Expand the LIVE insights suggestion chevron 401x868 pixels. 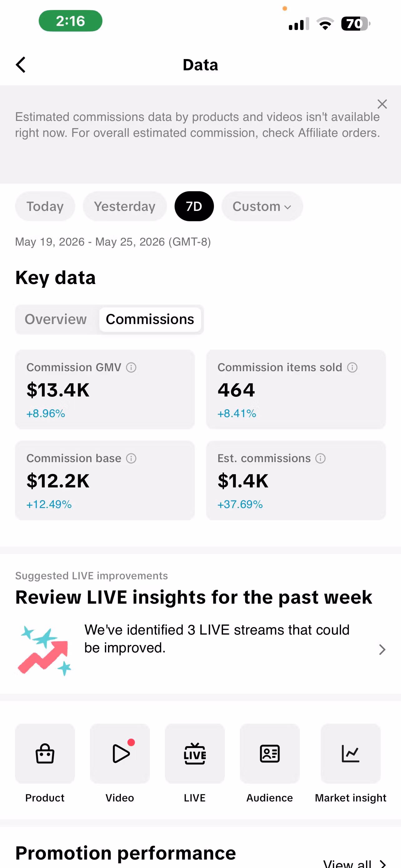382,649
